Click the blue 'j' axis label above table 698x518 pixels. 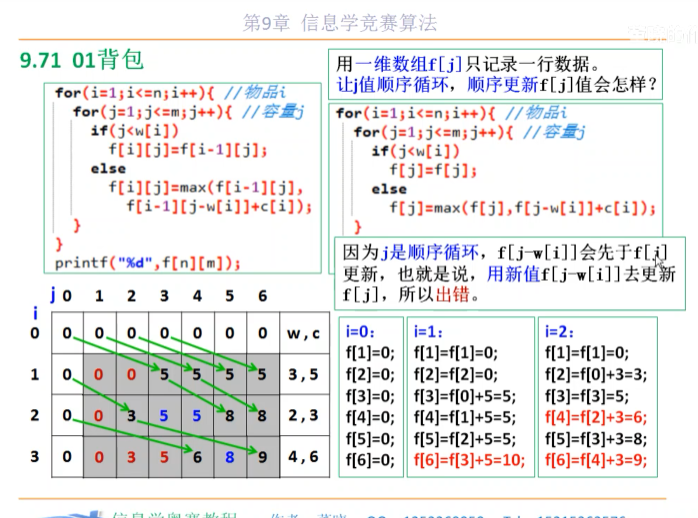53,294
